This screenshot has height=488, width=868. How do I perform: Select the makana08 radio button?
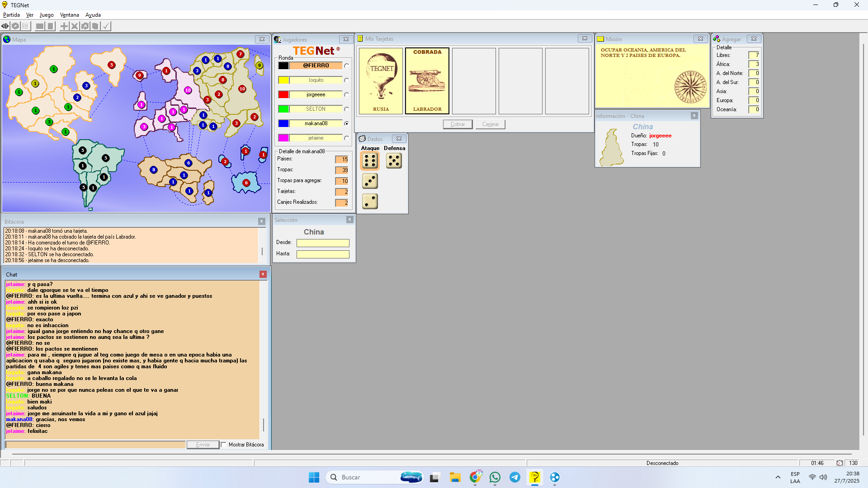[x=347, y=123]
